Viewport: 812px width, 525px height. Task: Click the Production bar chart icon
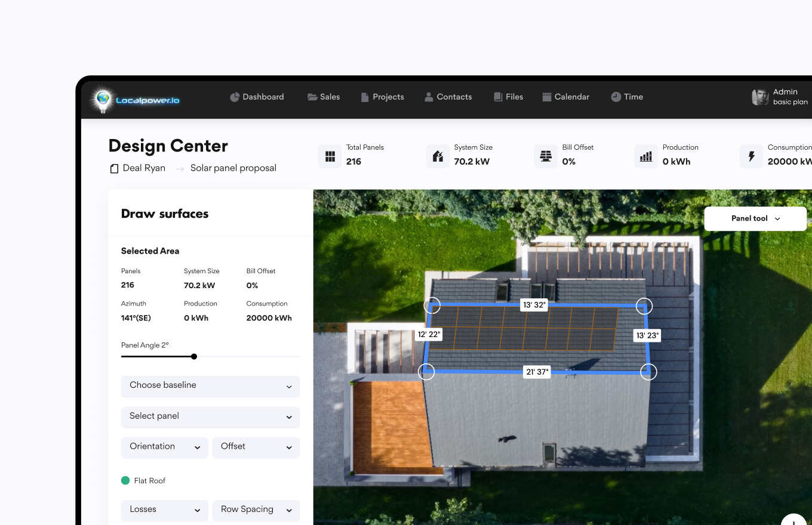coord(646,156)
